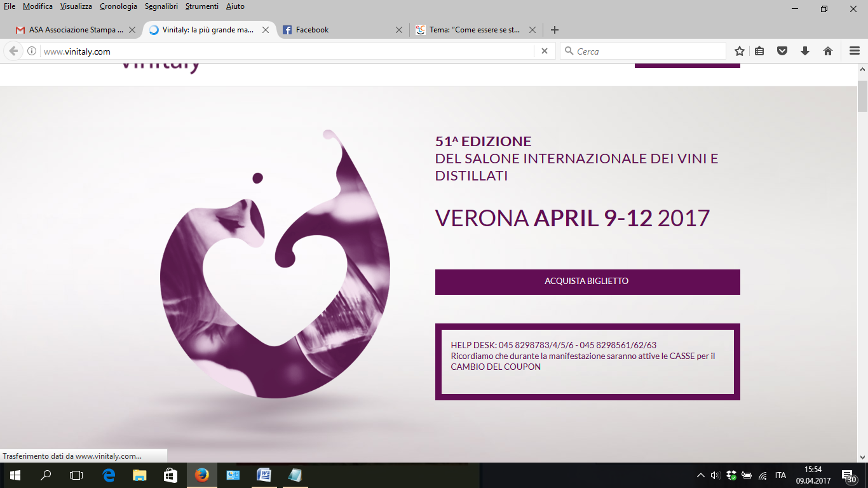This screenshot has width=868, height=488.
Task: Open Microsoft Word from taskbar
Action: tap(264, 475)
